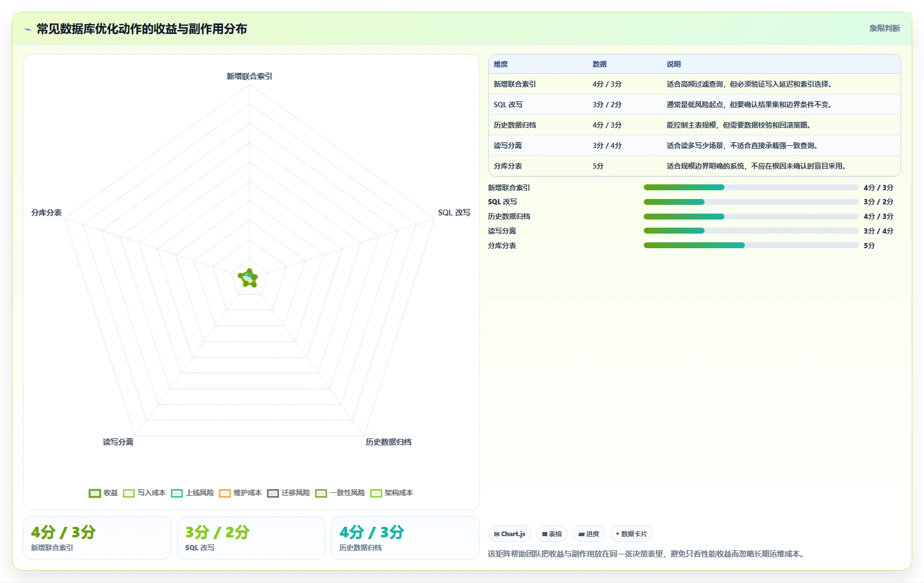Click the description starting 适合高频过滤查询
The width and height of the screenshot is (924, 583).
tap(750, 84)
